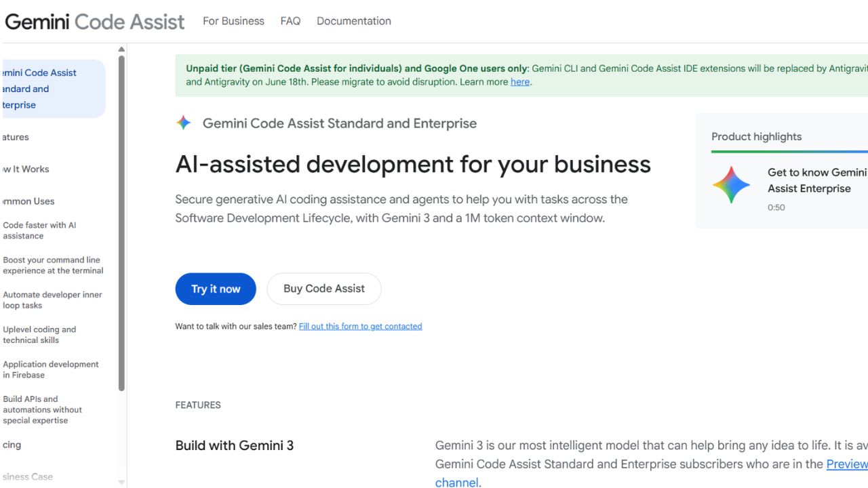Viewport: 868px width, 488px height.
Task: Click 'Gemini Code Assist Standard and Enterprise' title text
Action: pos(340,123)
